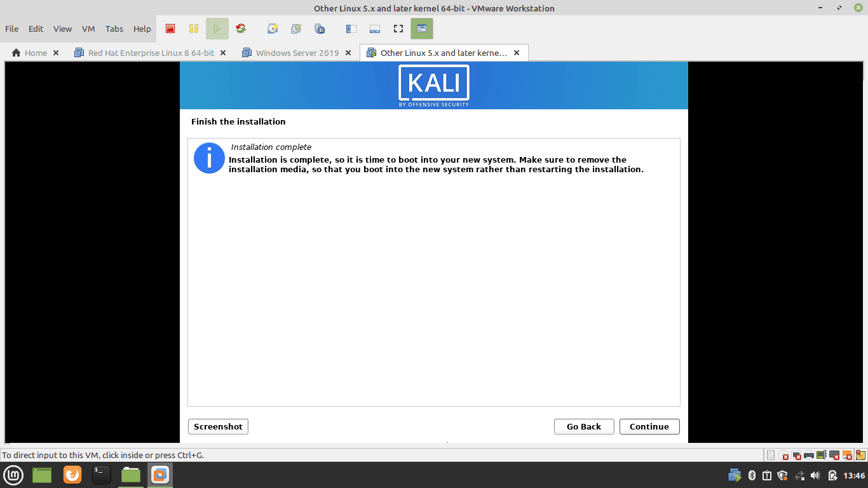Click the battery power tray icon
The image size is (868, 488).
[832, 475]
